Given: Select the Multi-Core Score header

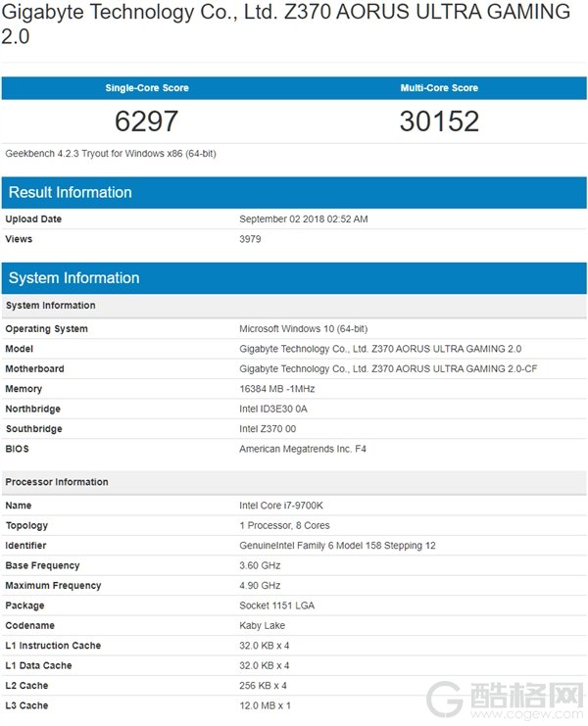Looking at the screenshot, I should pos(439,88).
